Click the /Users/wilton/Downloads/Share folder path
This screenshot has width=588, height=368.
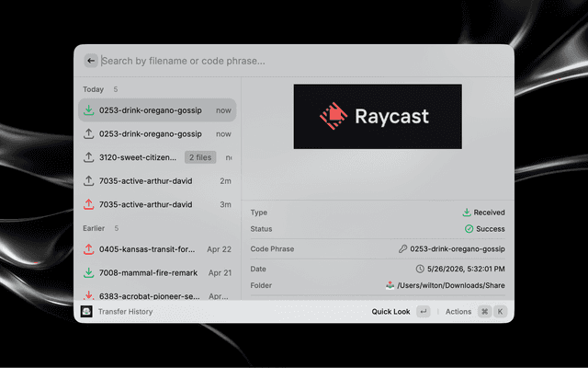(451, 285)
